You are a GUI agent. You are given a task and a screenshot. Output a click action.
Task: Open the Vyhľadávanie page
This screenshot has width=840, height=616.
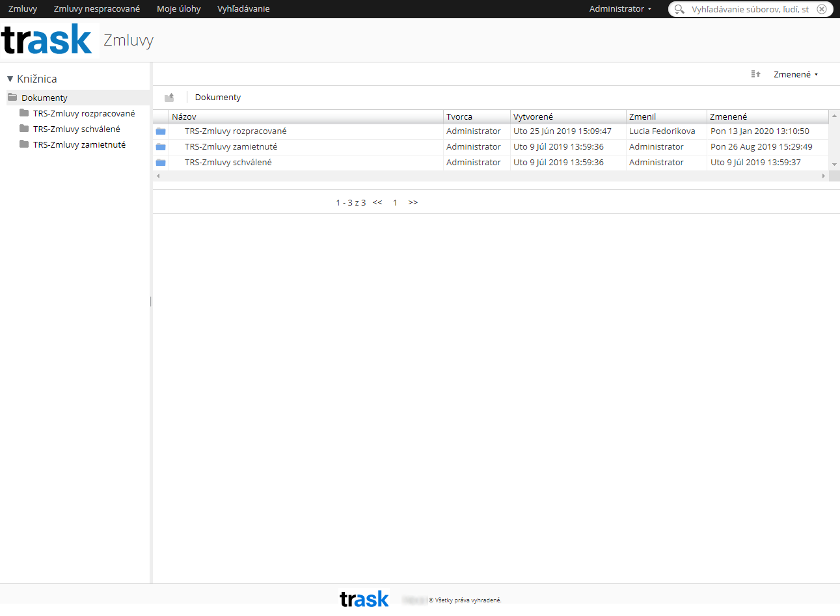coord(243,9)
